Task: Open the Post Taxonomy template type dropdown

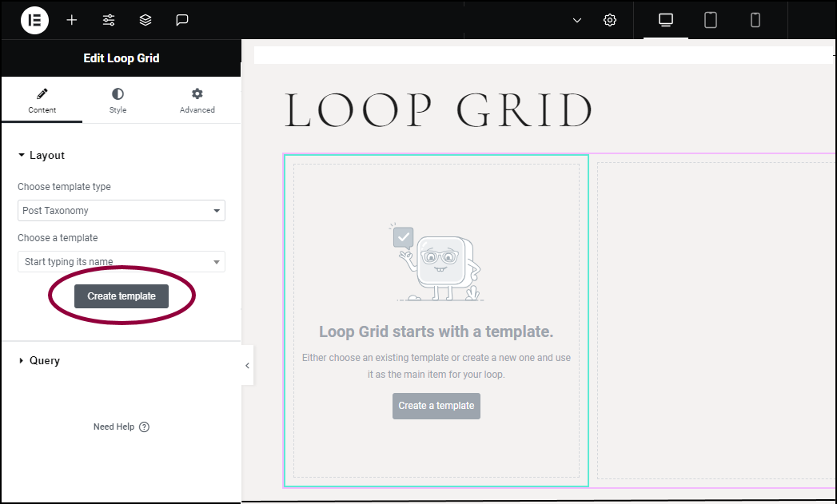Action: tap(122, 211)
